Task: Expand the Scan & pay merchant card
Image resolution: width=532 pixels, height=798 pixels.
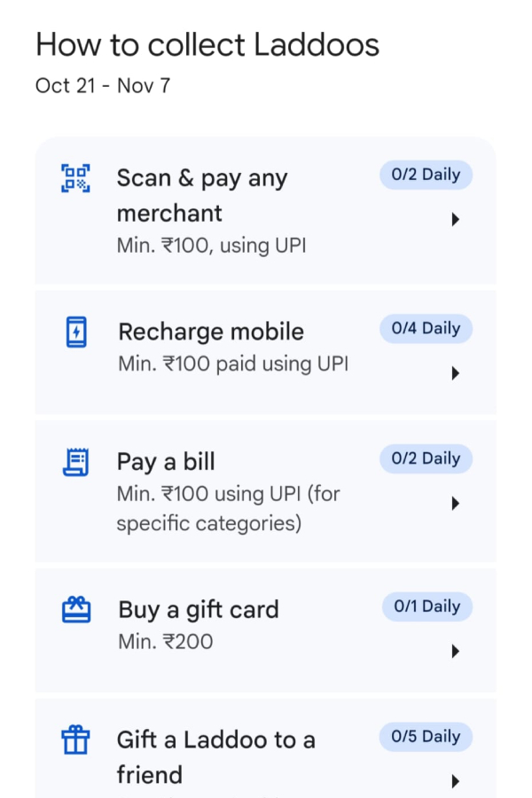Action: click(x=456, y=219)
